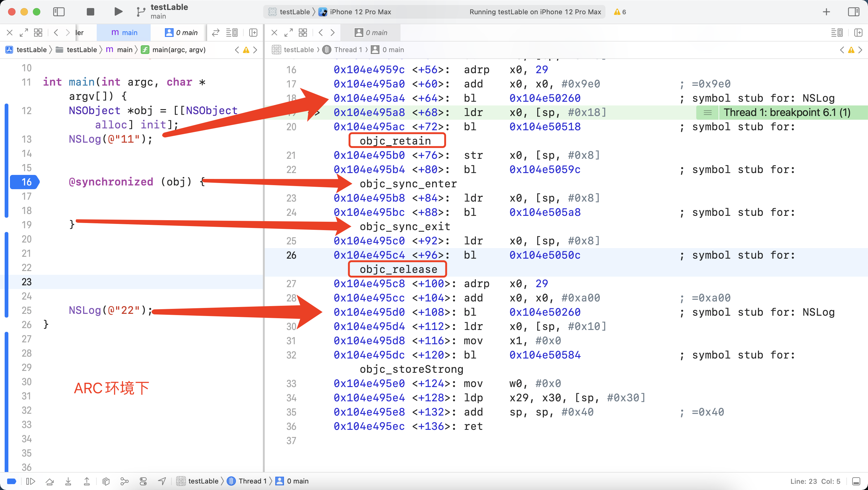Click the 6 warnings indicator
Image resolution: width=868 pixels, height=490 pixels.
tap(620, 12)
